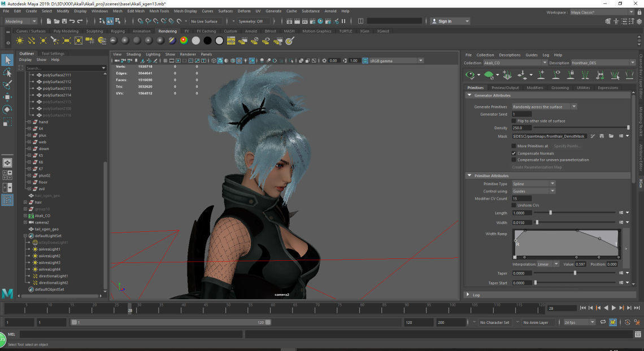
Task: Click the Mask browse folder icon
Action: click(611, 136)
